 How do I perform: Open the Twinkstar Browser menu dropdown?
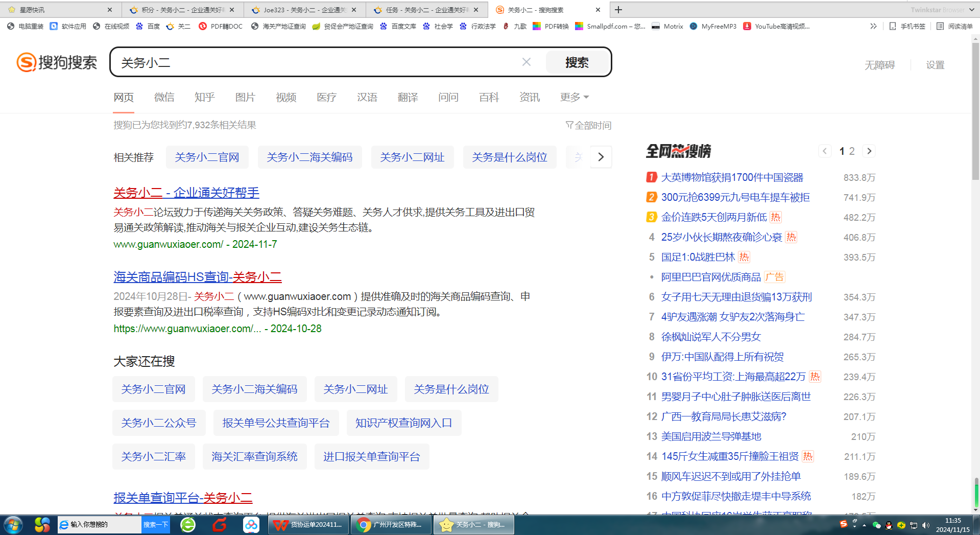point(971,10)
